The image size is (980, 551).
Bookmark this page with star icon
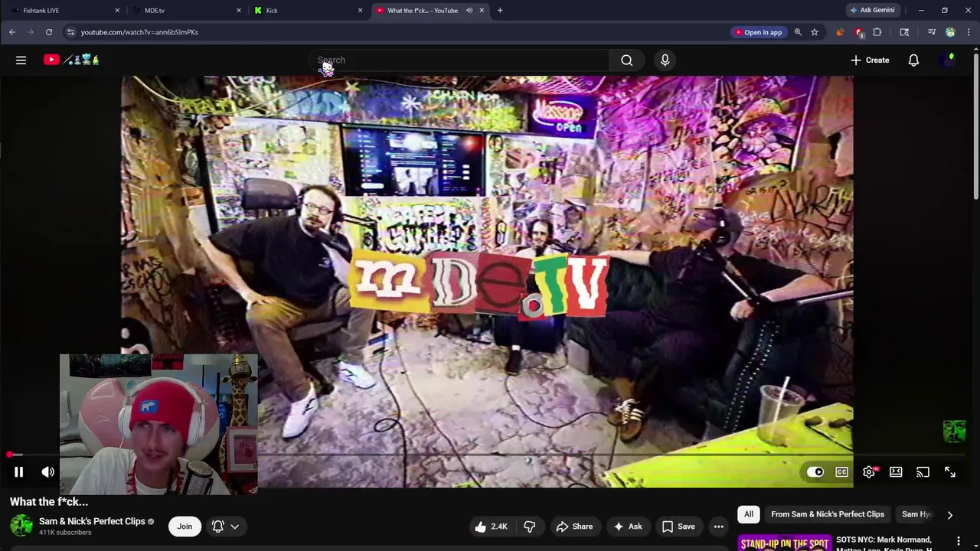click(815, 32)
